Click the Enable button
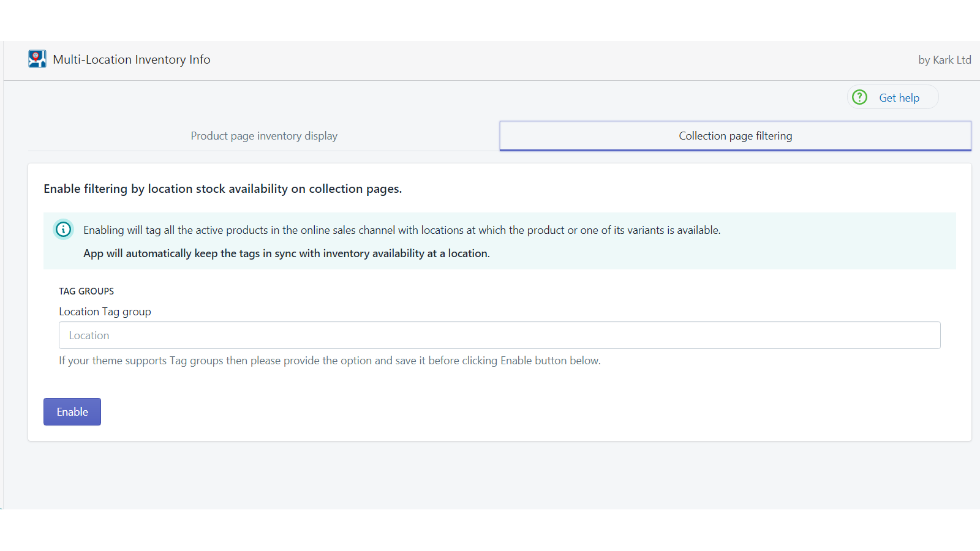This screenshot has width=980, height=551. point(72,411)
